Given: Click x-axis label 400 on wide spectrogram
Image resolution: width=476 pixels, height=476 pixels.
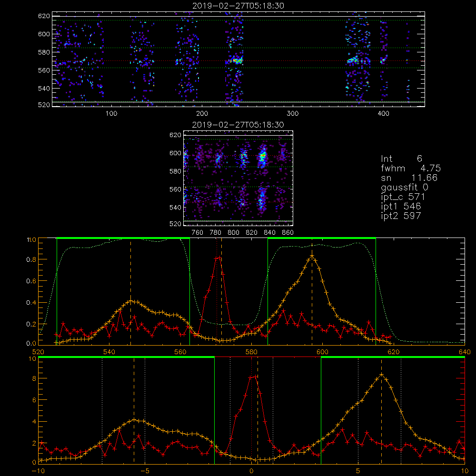Looking at the screenshot, I should (x=383, y=114).
